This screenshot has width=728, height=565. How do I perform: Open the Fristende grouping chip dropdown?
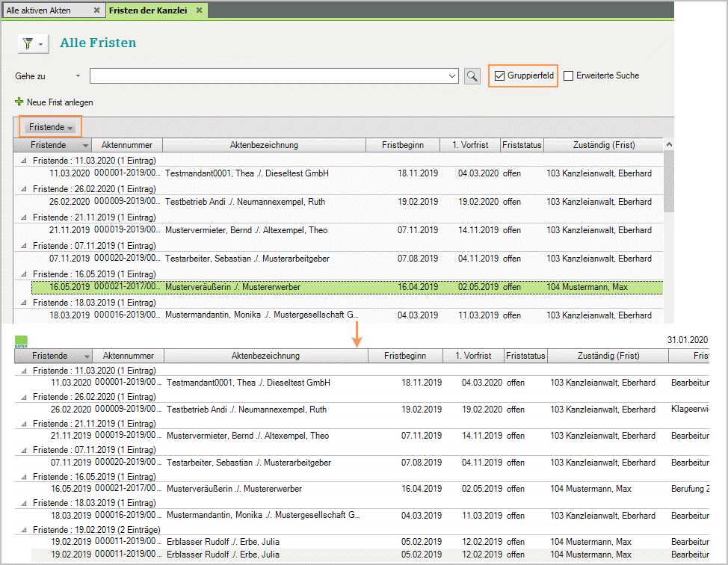click(x=70, y=128)
